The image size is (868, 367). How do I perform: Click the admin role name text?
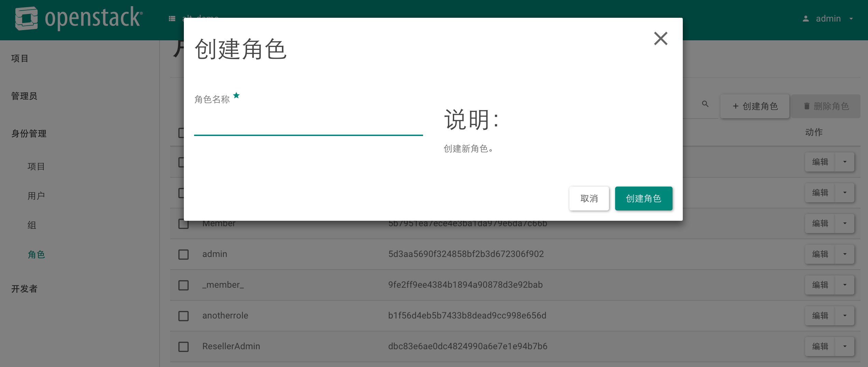215,254
